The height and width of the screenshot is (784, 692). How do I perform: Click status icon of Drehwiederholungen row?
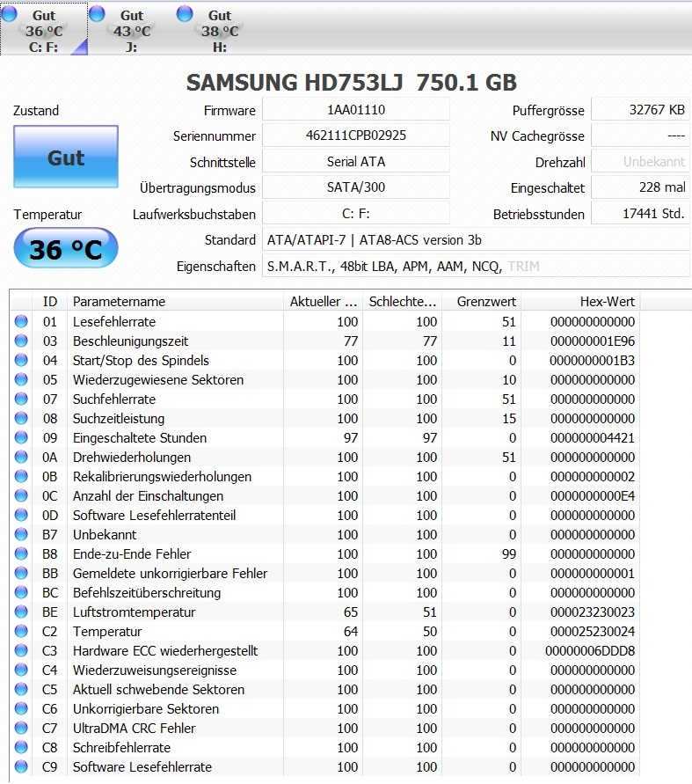tap(21, 457)
